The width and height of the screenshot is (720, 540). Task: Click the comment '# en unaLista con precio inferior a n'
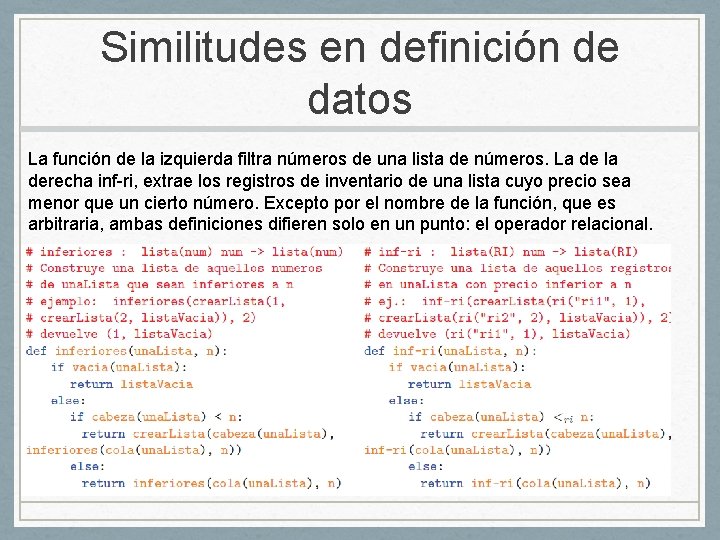coord(498,285)
